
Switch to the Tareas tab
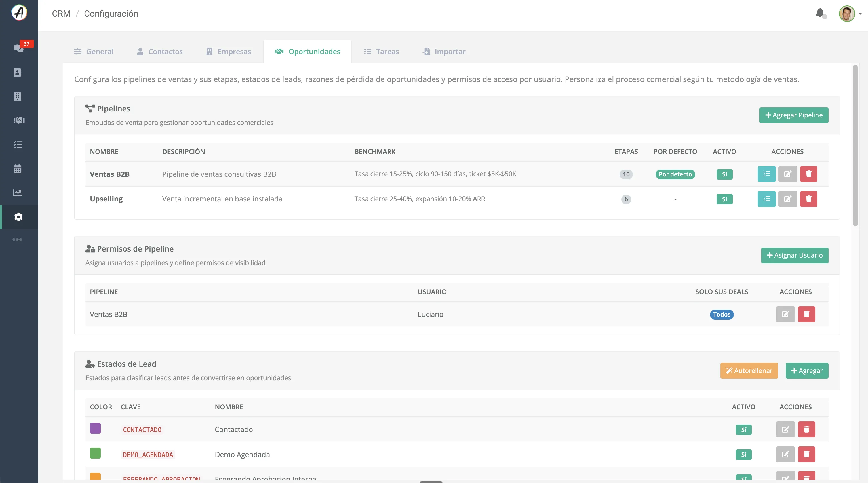(x=381, y=52)
